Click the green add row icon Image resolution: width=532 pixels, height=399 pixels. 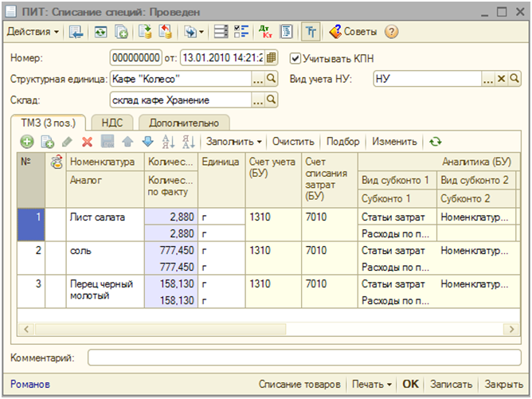point(27,142)
